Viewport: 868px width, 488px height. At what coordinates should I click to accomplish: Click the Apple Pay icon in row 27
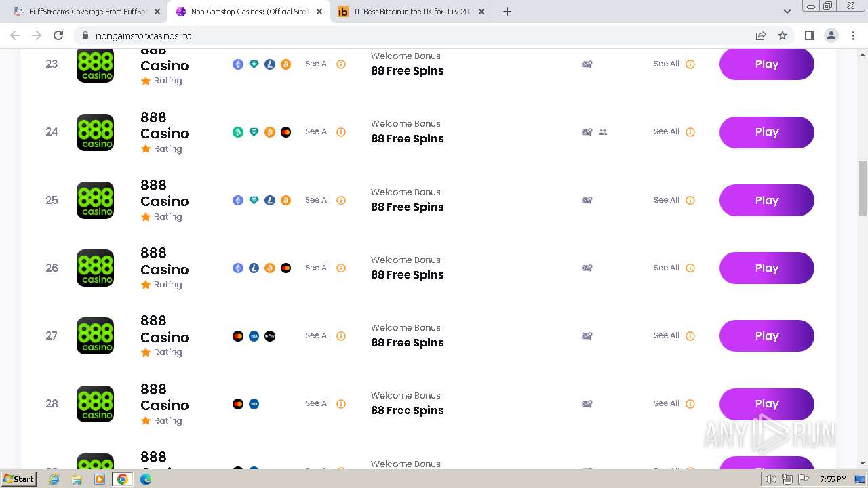[x=270, y=335]
